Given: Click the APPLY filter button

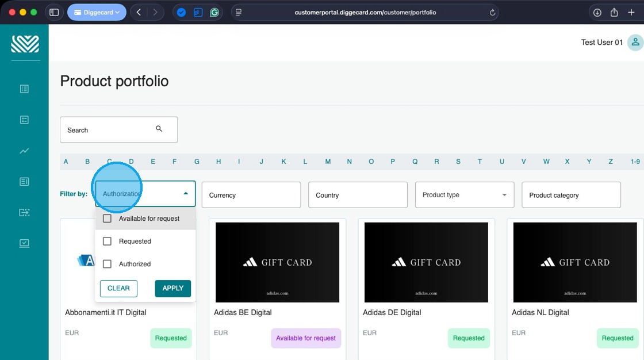Looking at the screenshot, I should pos(173,288).
